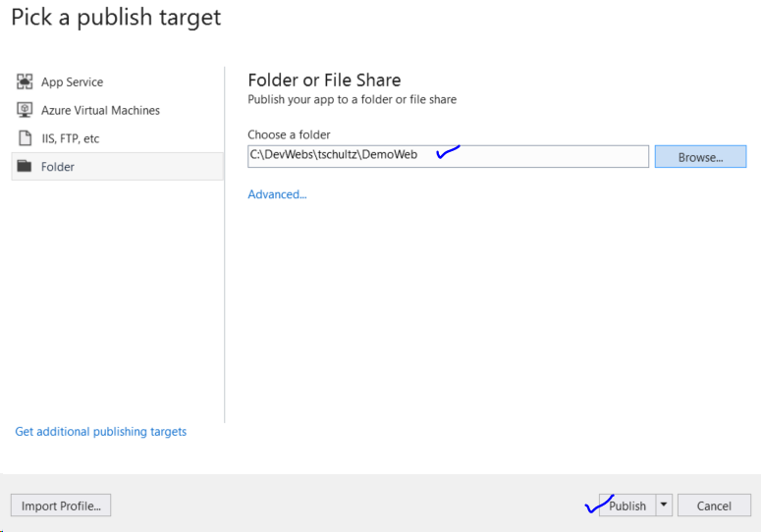
Task: Select the Folder publish target
Action: click(118, 166)
